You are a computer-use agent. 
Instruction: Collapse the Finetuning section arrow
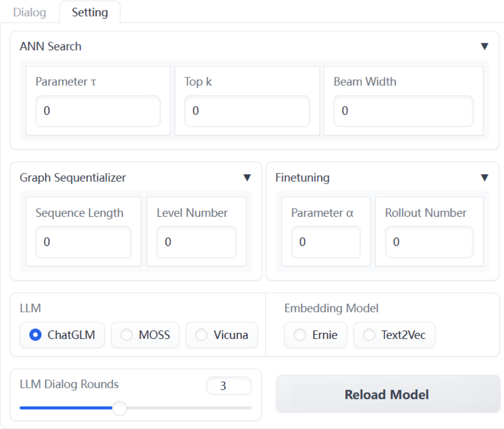pyautogui.click(x=484, y=178)
